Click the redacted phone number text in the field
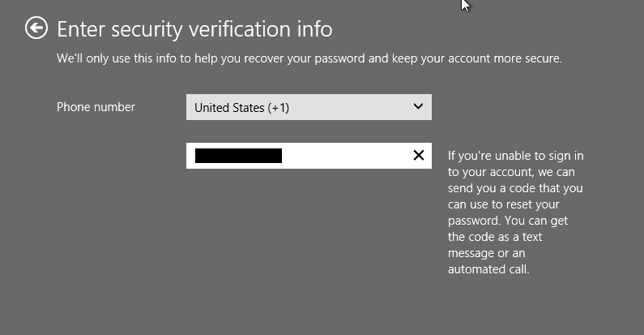This screenshot has width=644, height=335. pyautogui.click(x=238, y=156)
